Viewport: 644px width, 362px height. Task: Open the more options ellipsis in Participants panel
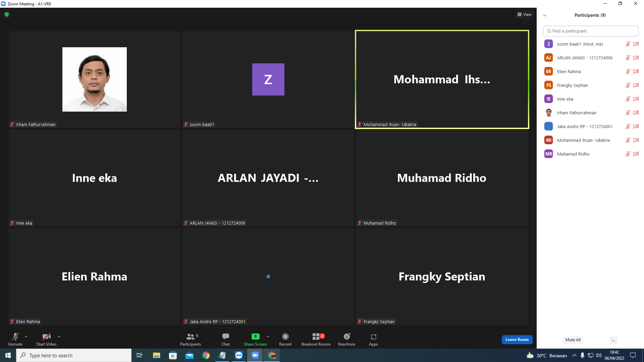coord(613,340)
